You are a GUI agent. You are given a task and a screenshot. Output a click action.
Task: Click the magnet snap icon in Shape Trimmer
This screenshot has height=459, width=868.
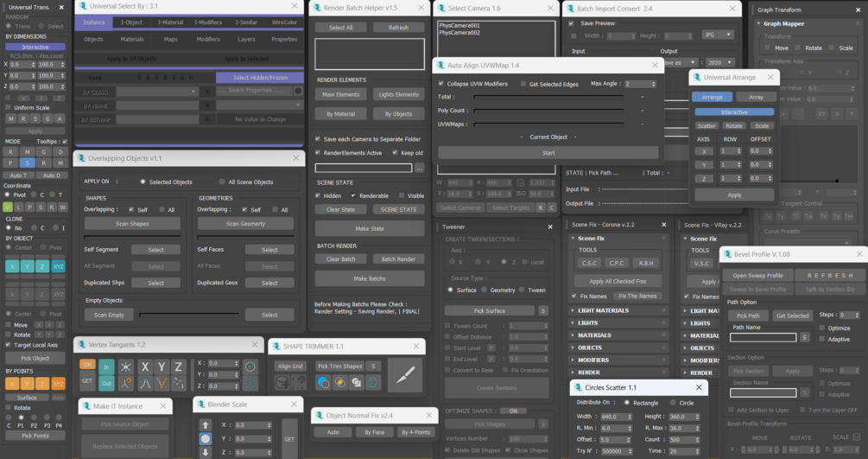(298, 382)
